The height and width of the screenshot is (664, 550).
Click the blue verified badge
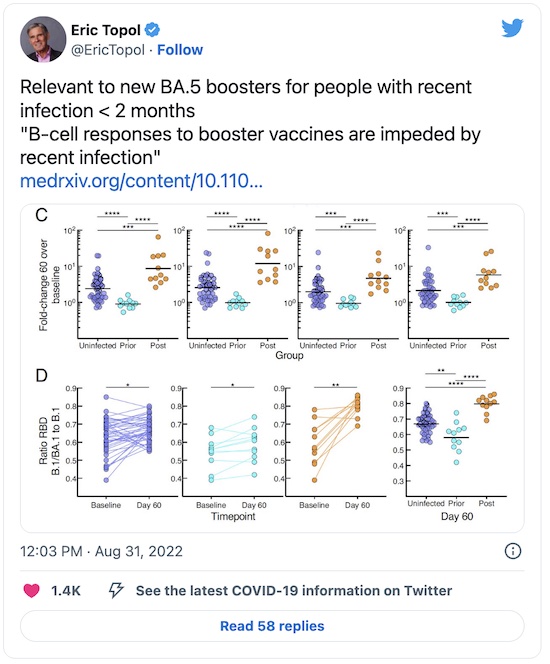pos(152,30)
